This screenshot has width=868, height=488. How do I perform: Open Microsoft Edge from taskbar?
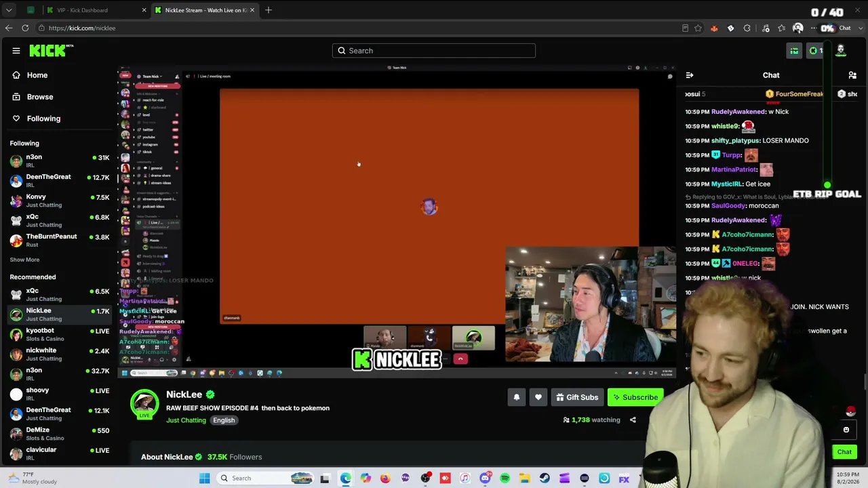[x=346, y=479]
